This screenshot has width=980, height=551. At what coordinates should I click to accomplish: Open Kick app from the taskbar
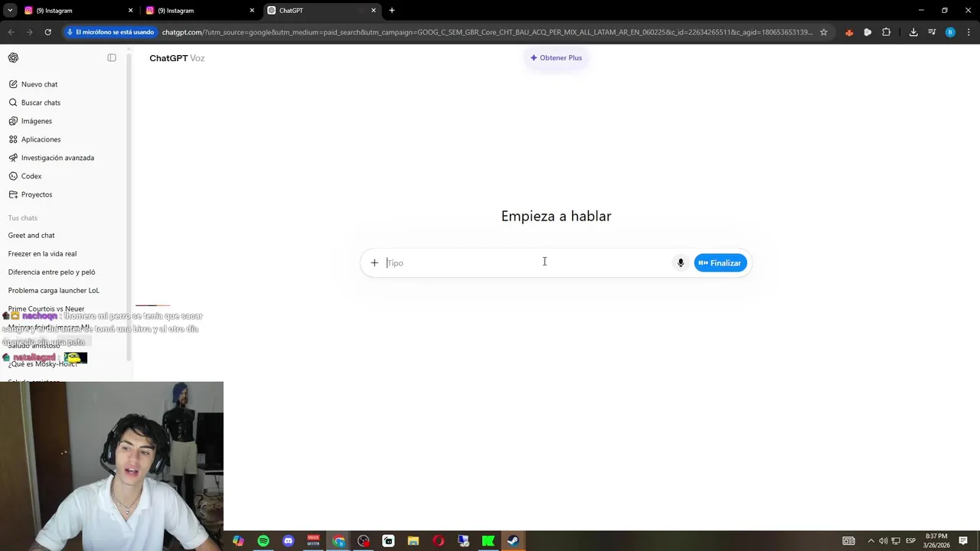pos(488,541)
